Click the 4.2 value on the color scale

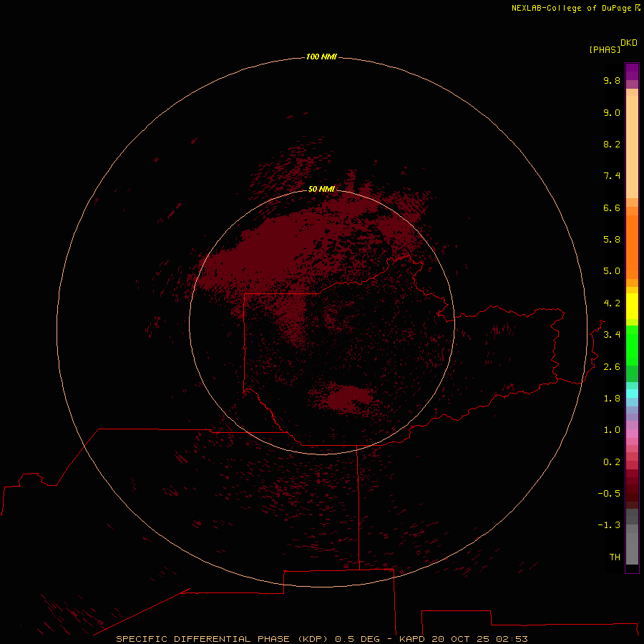point(612,303)
